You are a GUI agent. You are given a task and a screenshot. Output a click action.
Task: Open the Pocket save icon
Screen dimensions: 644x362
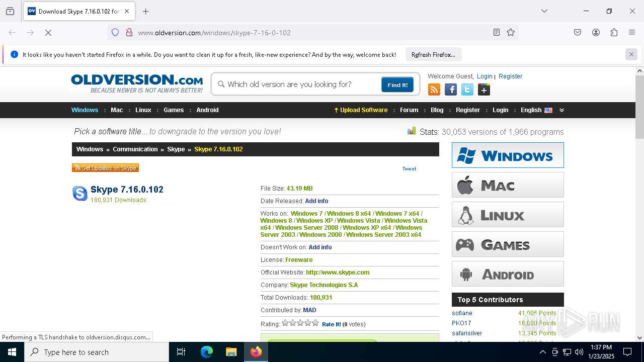[x=578, y=33]
